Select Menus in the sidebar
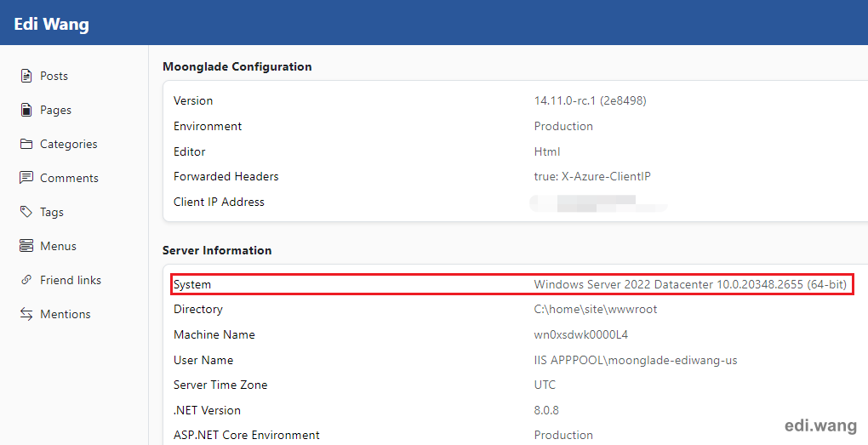Image resolution: width=868 pixels, height=445 pixels. coord(58,246)
